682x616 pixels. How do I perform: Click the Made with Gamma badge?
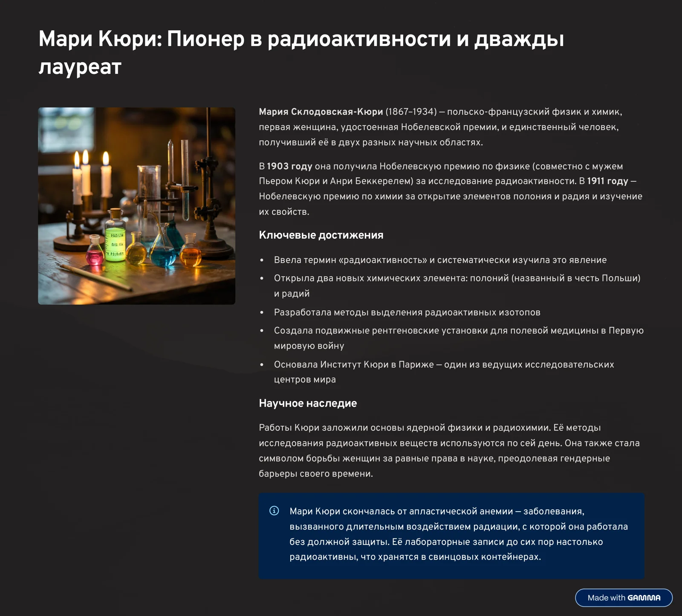[624, 598]
